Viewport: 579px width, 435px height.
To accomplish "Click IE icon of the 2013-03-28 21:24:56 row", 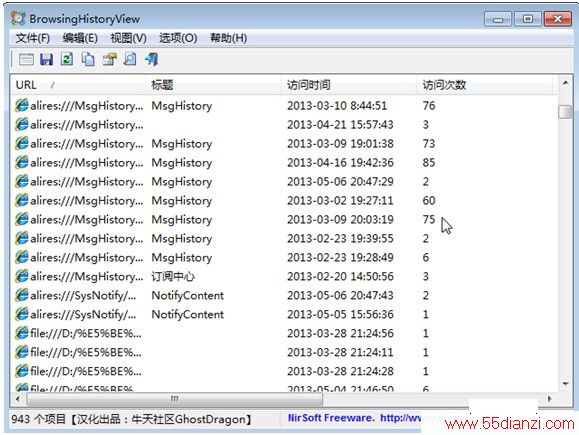I will [x=21, y=333].
